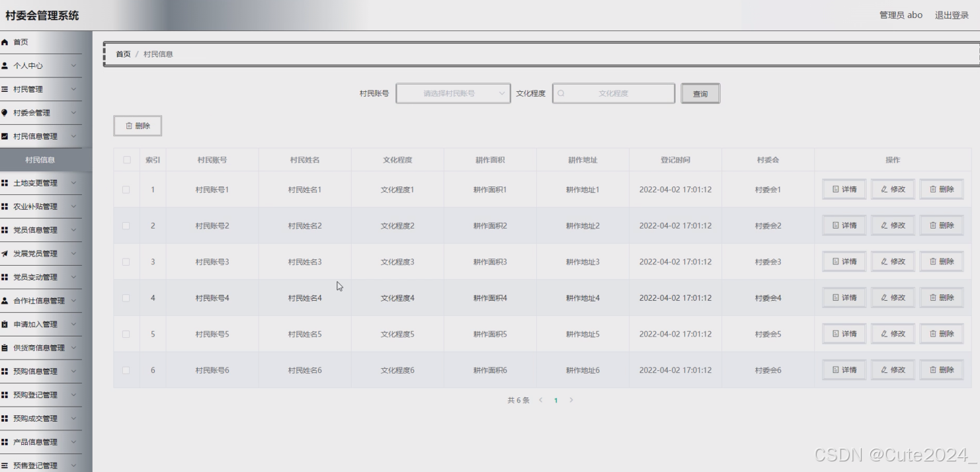Click the clipboard icon beside 供货商信息管理
The image size is (980, 472).
point(5,348)
